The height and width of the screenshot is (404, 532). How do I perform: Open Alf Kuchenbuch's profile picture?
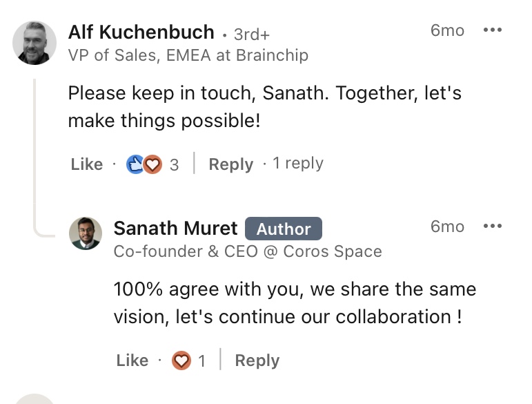35,43
